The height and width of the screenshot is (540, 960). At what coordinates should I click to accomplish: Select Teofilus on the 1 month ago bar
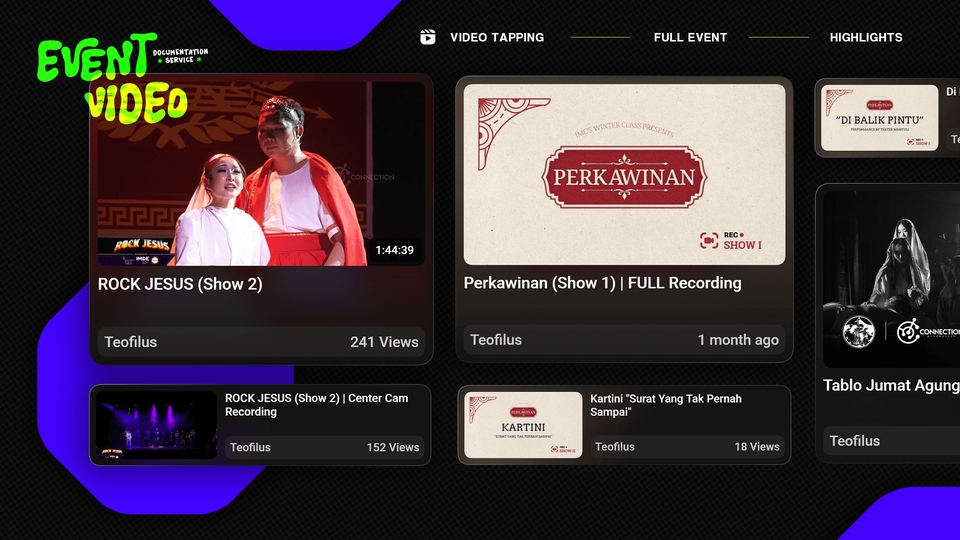point(496,340)
